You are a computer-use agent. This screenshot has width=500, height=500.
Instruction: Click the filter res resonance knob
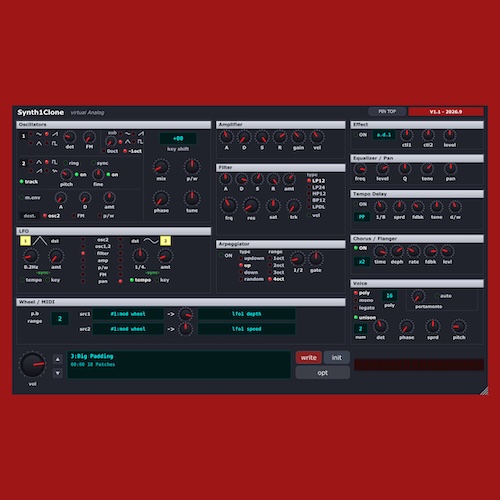click(x=251, y=206)
